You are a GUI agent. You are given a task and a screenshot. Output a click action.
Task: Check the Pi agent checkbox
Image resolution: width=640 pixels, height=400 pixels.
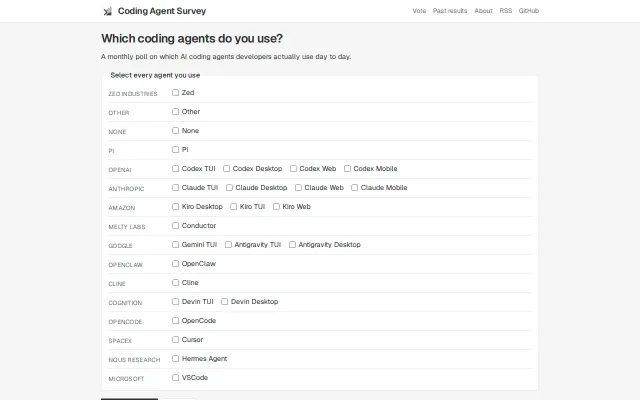click(x=176, y=149)
